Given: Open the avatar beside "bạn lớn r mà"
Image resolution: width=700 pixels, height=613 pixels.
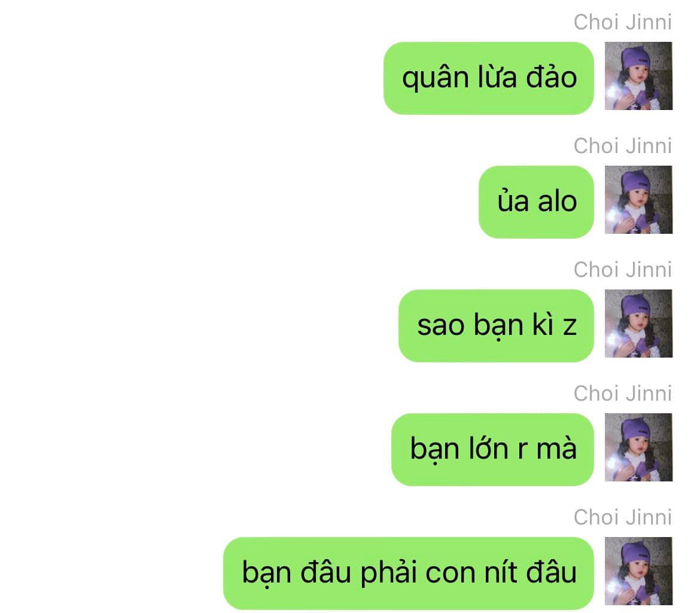Looking at the screenshot, I should click(x=638, y=447).
